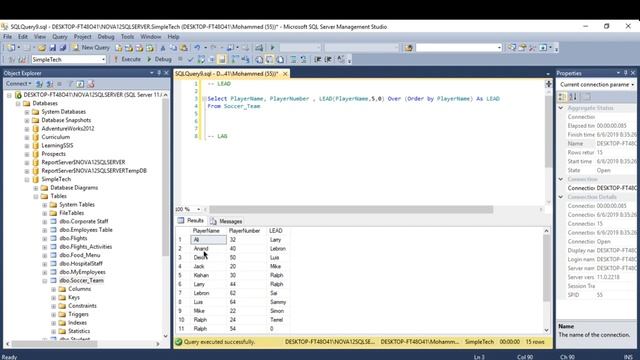Open the SimpleTech database selector dropdown
This screenshot has height=360, width=640.
[103, 60]
